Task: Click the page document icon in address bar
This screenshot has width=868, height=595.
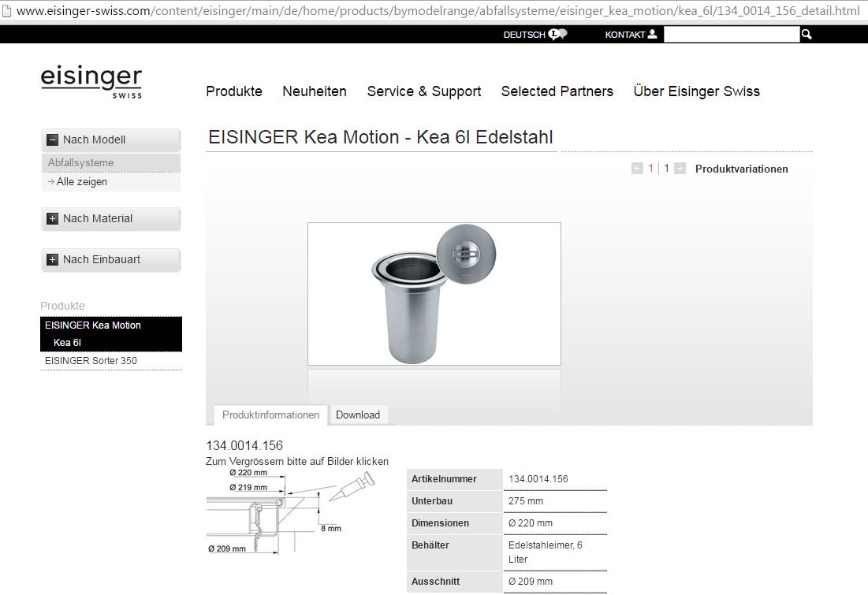Action: point(6,10)
